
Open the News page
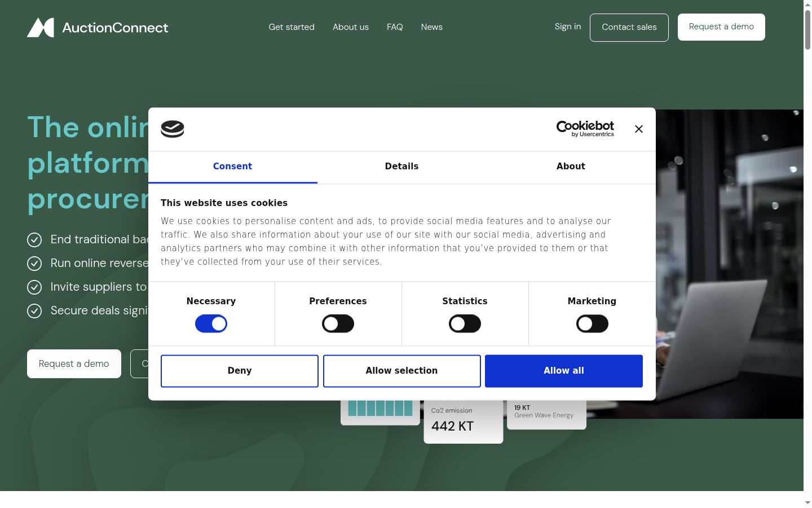(432, 27)
